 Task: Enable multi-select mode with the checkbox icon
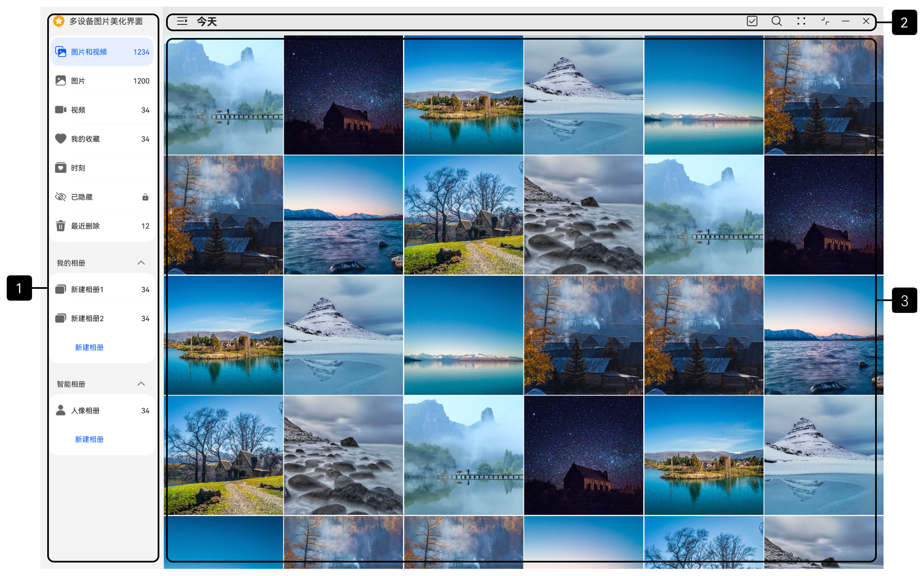pos(752,21)
